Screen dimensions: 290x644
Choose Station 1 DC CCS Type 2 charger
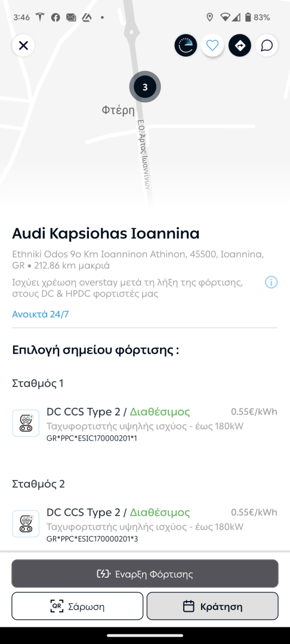click(144, 424)
